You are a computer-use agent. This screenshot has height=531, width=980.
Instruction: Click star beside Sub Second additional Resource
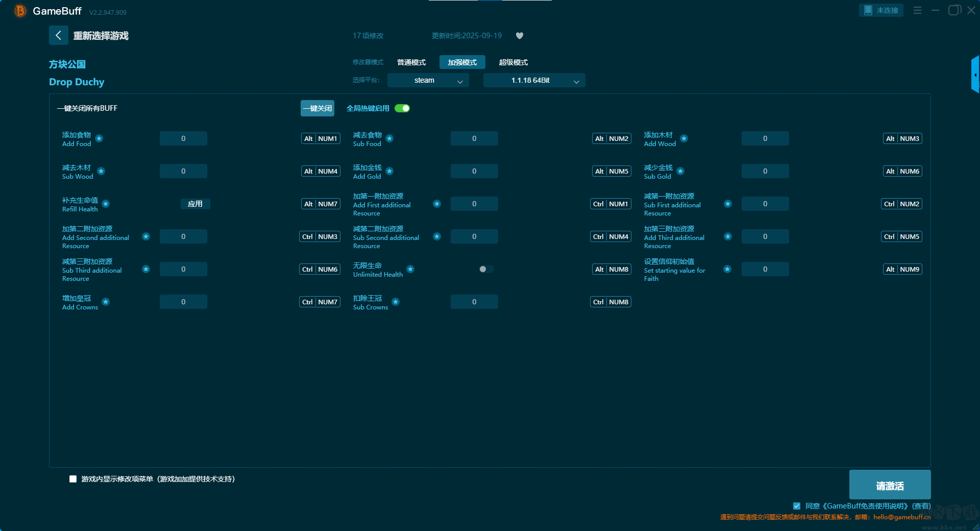click(x=437, y=236)
